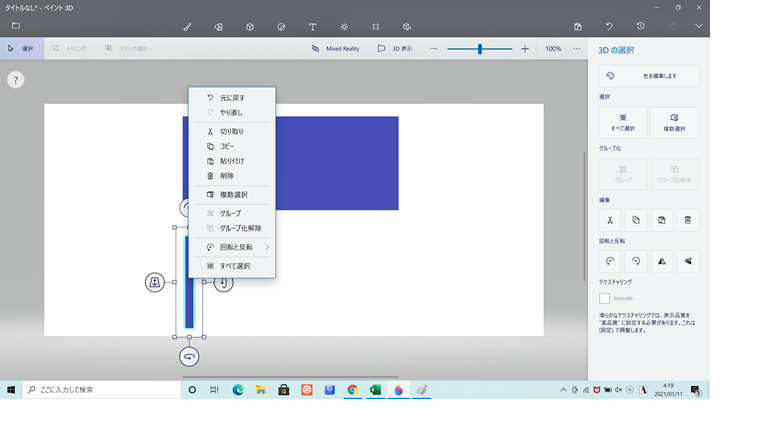Click the 100% zoom value
Viewport: 760px width, 428px height.
(553, 48)
